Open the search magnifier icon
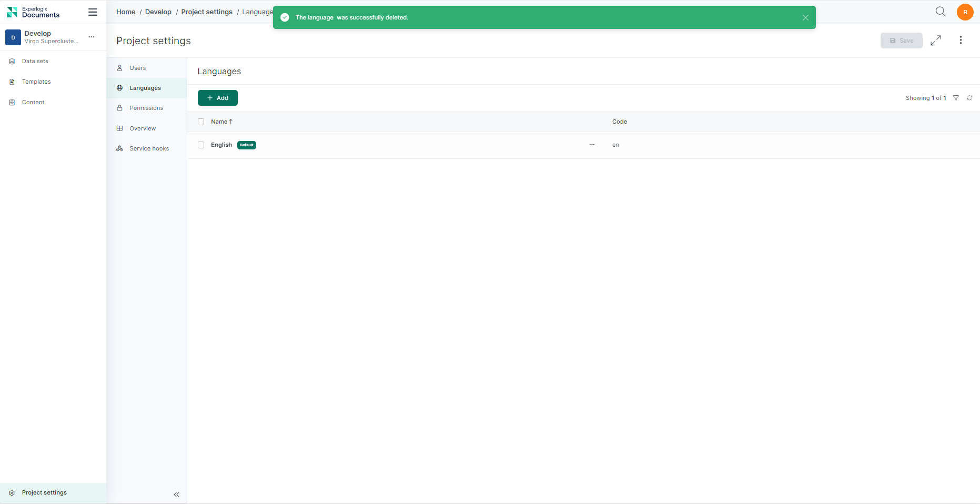 (941, 12)
